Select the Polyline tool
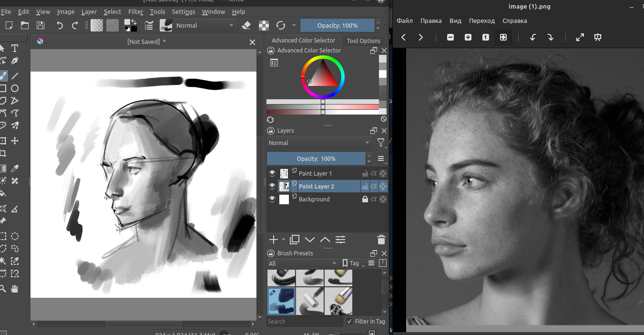Image resolution: width=644 pixels, height=335 pixels. 15,101
